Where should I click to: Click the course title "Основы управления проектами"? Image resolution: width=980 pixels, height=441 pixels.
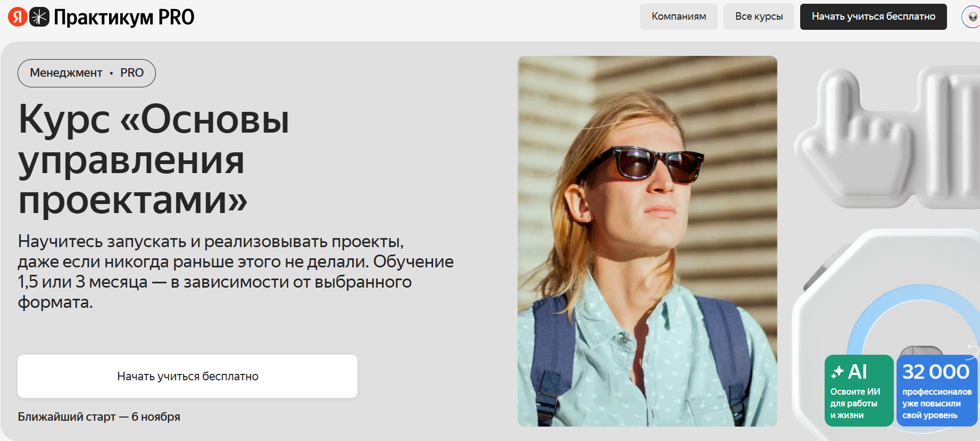click(154, 159)
